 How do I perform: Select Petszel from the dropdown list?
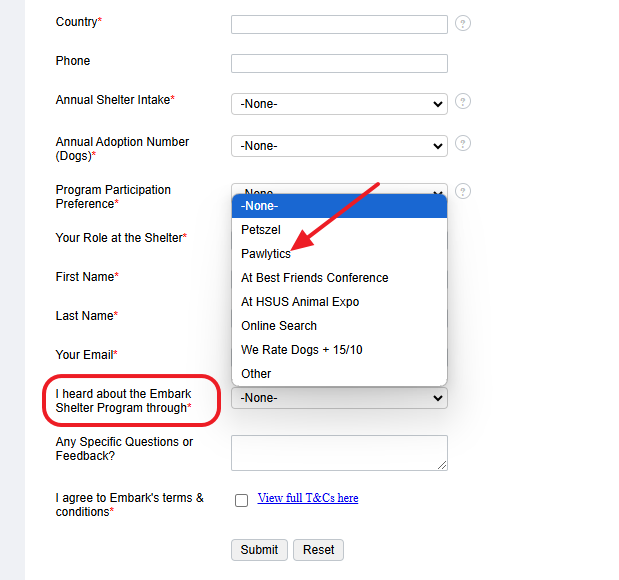pyautogui.click(x=339, y=229)
